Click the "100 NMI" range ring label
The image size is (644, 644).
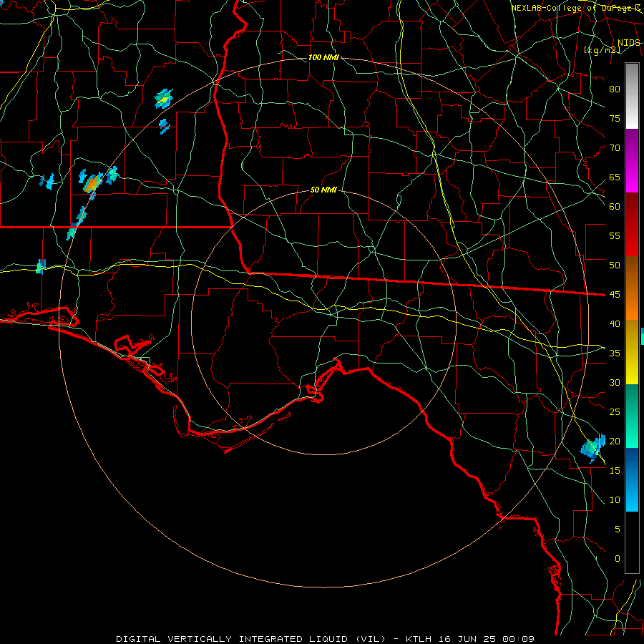[x=323, y=57]
